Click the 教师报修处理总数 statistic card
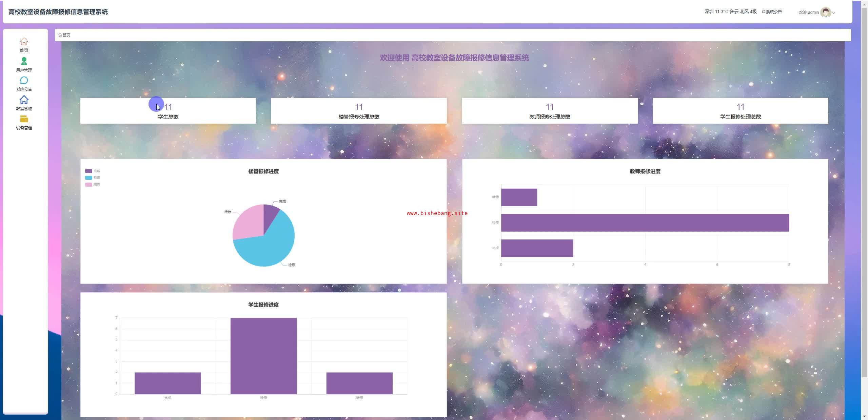868x420 pixels. point(549,111)
